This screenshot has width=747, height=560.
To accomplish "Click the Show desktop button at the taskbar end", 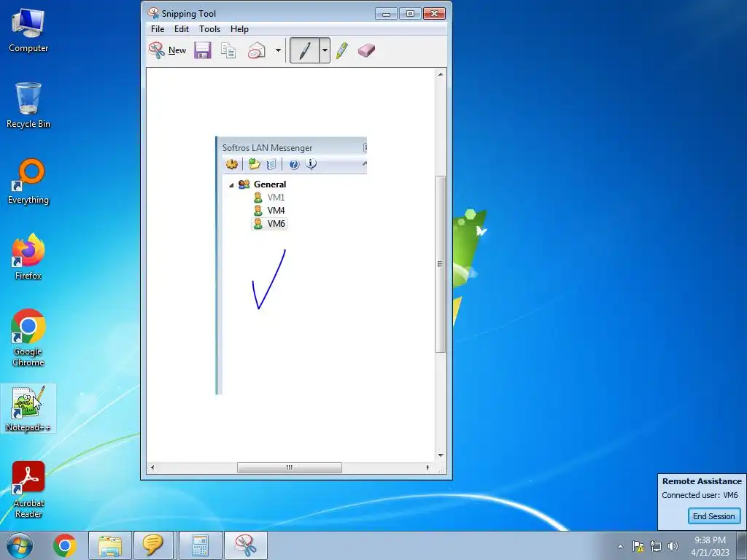I will point(742,546).
